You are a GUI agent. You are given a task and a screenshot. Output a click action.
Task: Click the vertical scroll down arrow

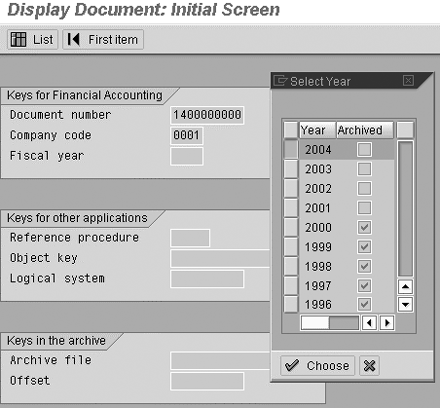[405, 304]
